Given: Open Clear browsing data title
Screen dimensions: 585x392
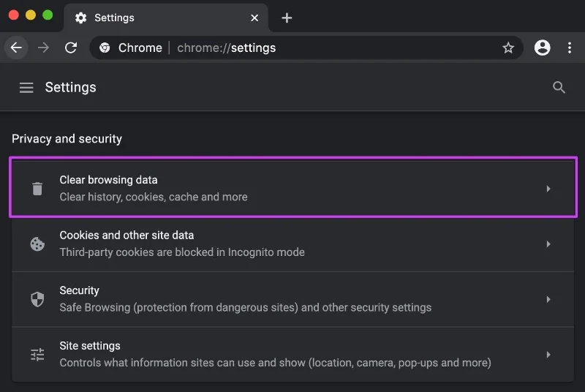Looking at the screenshot, I should click(108, 180).
